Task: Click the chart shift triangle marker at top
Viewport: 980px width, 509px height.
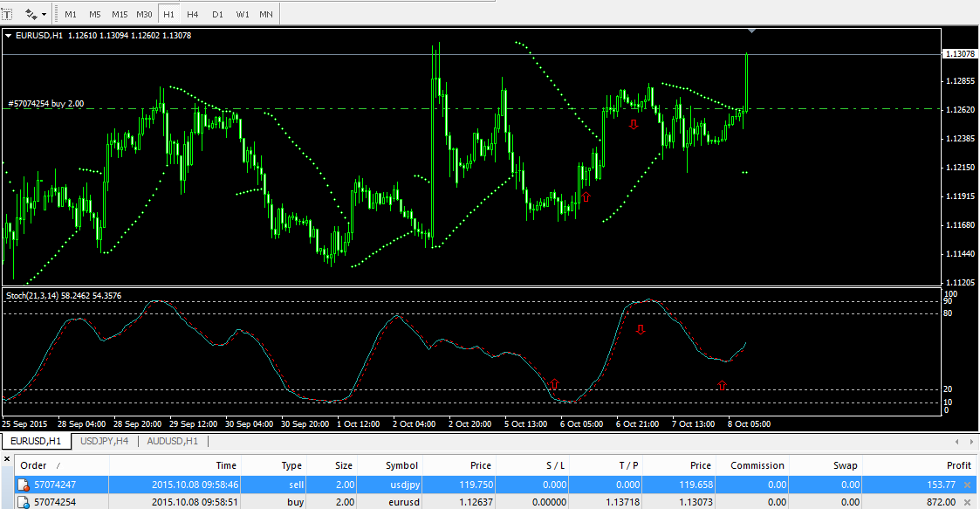Action: (x=752, y=31)
